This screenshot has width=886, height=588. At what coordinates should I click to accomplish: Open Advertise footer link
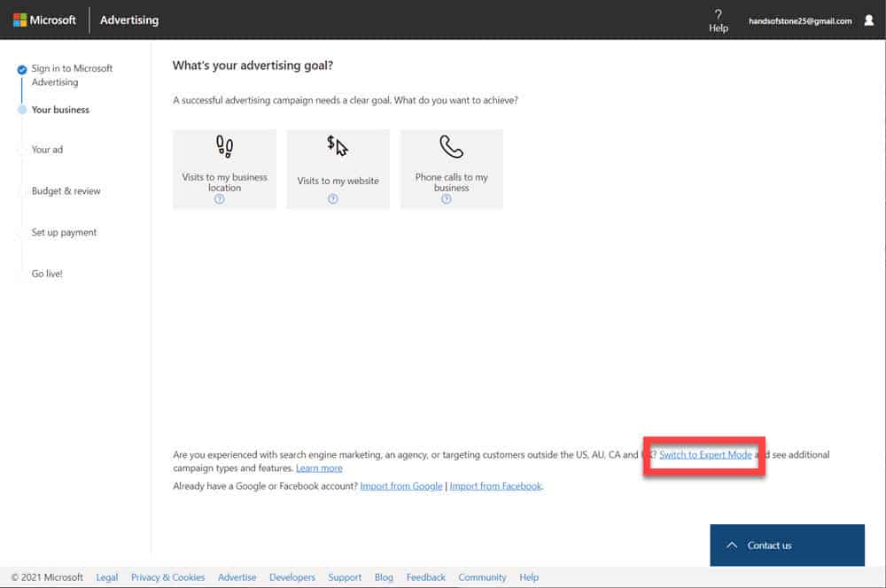[237, 577]
